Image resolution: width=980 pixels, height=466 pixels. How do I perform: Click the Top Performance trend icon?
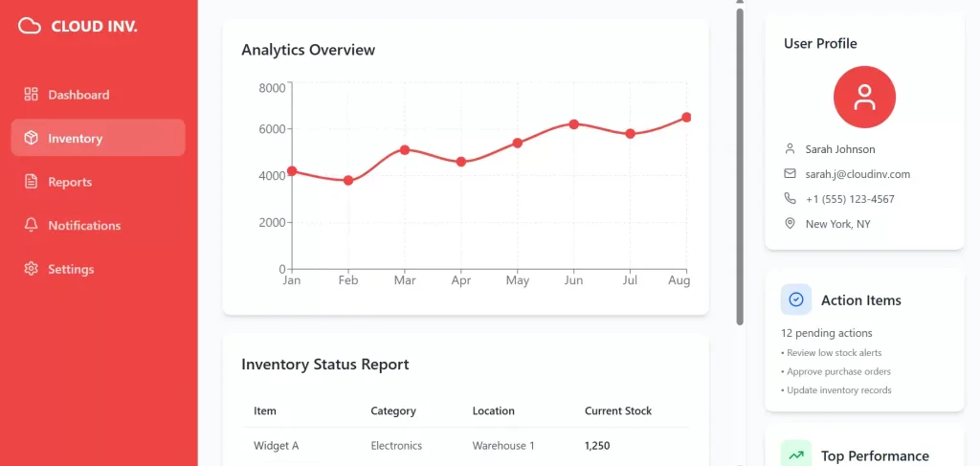[x=796, y=455]
